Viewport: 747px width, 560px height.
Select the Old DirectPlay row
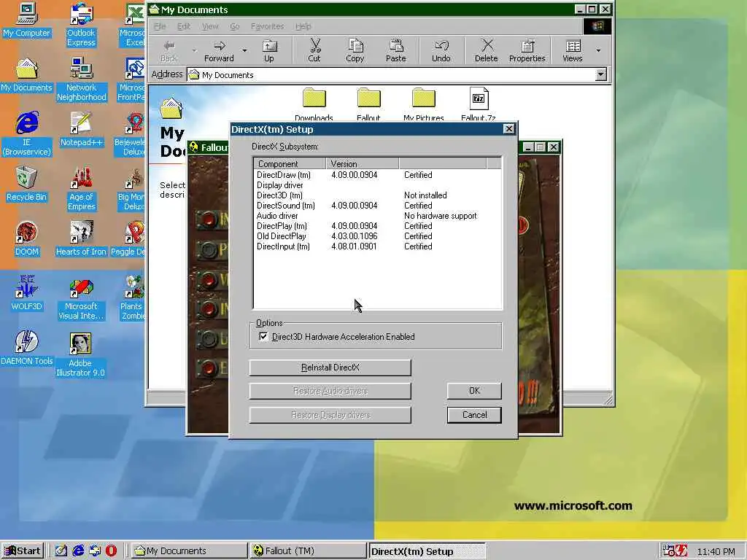tap(377, 236)
